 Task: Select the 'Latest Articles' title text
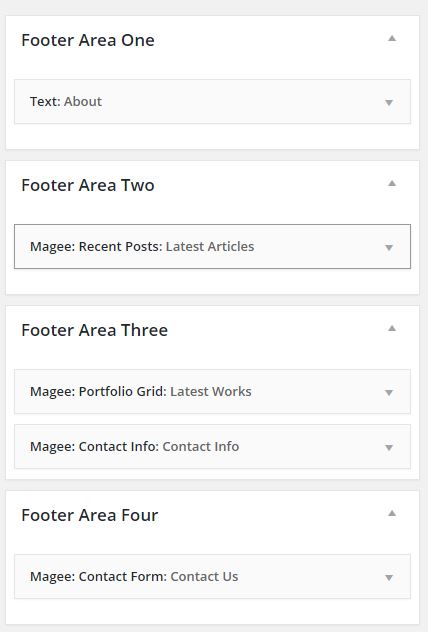[210, 247]
